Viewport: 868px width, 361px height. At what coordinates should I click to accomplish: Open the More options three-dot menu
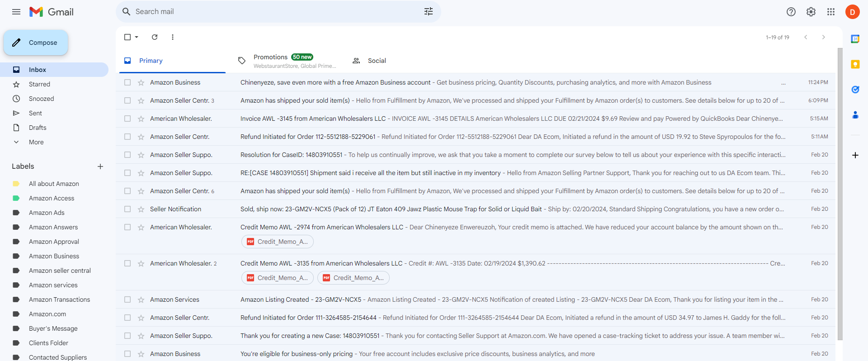point(173,37)
